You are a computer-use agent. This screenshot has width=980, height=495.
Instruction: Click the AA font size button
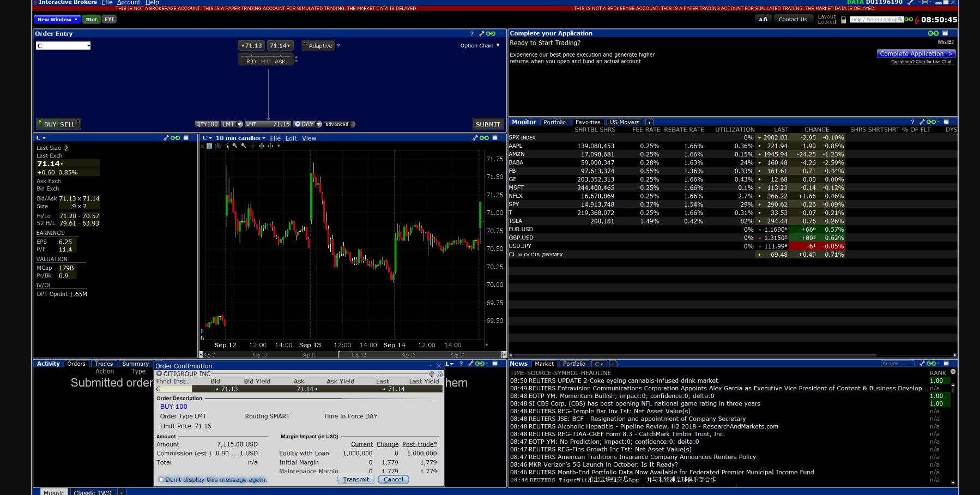tap(763, 20)
